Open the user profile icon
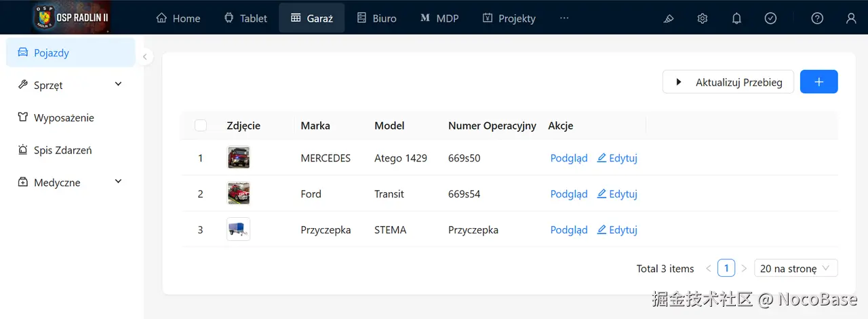 click(x=851, y=18)
